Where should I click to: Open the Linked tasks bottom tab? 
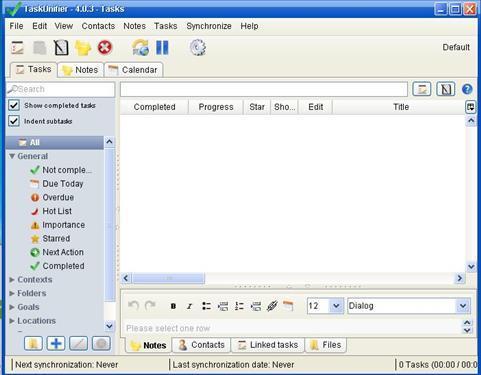click(x=268, y=345)
